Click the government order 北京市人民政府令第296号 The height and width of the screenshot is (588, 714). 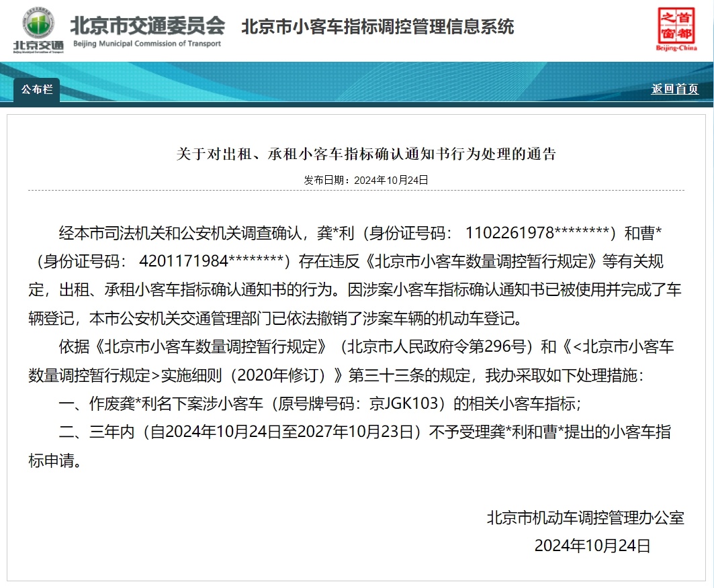tap(437, 348)
